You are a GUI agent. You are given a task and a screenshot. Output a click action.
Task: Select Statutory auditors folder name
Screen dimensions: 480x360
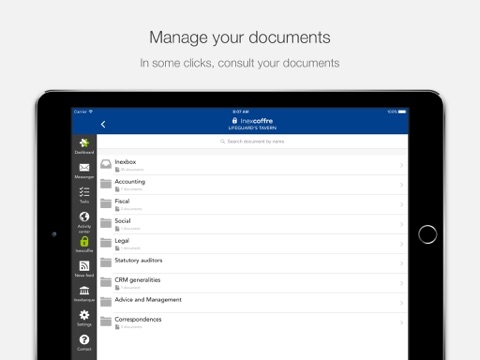pyautogui.click(x=138, y=260)
